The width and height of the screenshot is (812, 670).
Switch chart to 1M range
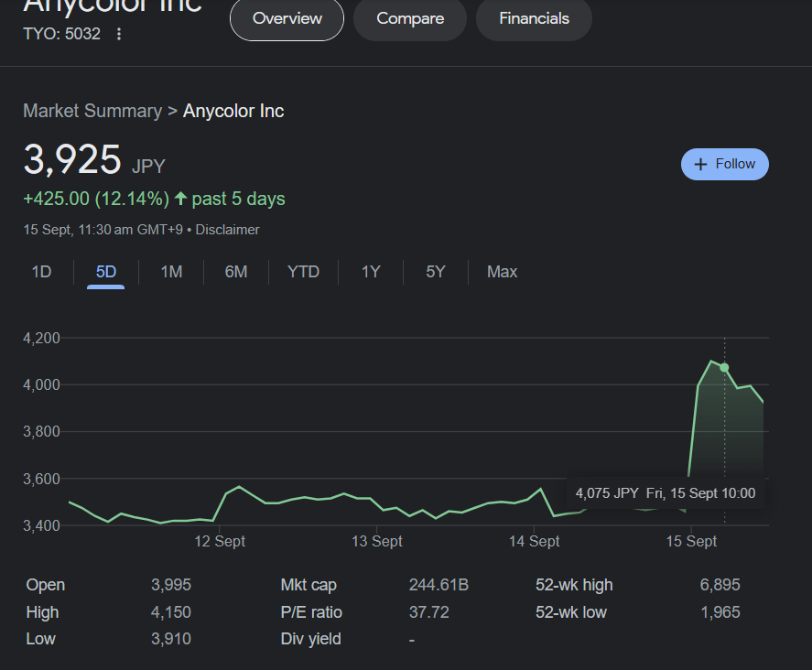(x=171, y=272)
